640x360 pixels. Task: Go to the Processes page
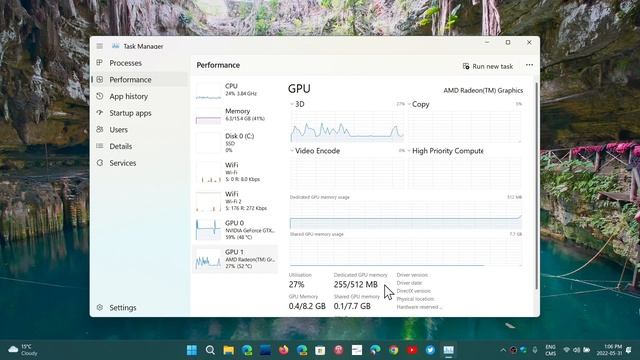tap(139, 63)
